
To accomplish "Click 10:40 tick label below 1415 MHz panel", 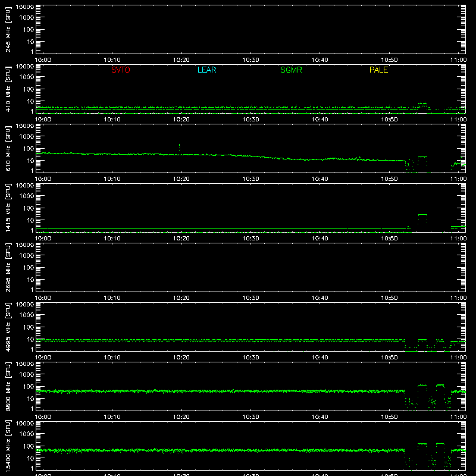I will click(320, 239).
